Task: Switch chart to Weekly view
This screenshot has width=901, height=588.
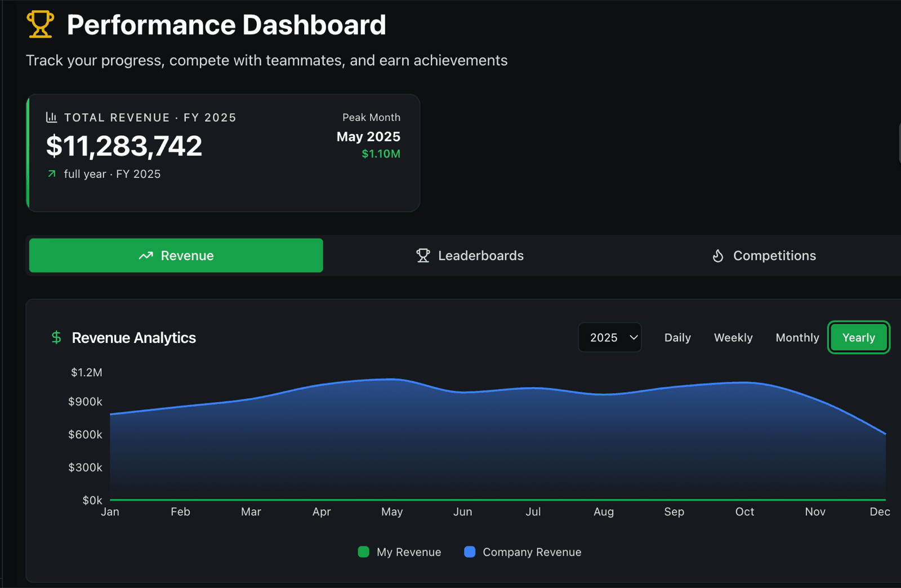Action: pos(733,337)
